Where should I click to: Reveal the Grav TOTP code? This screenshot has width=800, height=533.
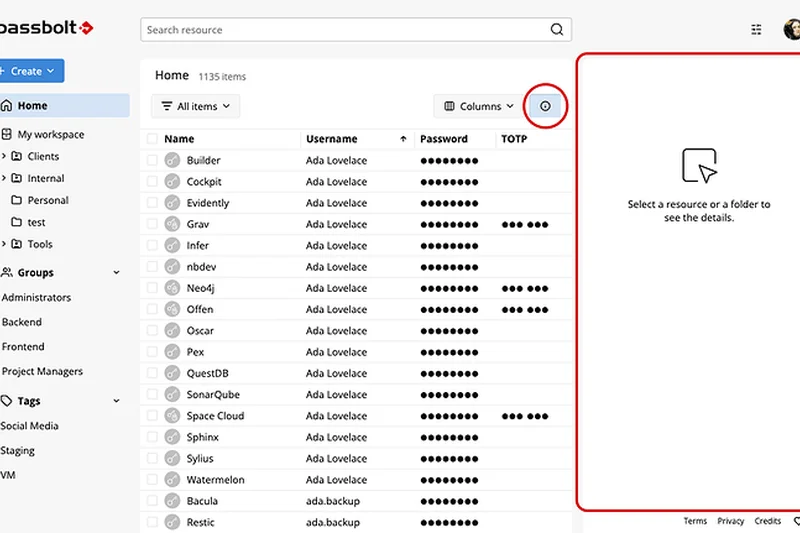tap(524, 224)
